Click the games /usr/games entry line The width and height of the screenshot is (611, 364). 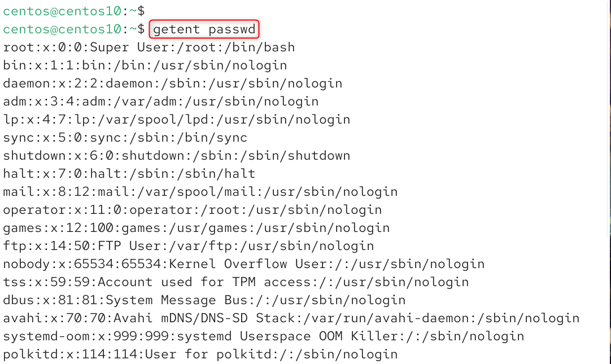tap(196, 228)
